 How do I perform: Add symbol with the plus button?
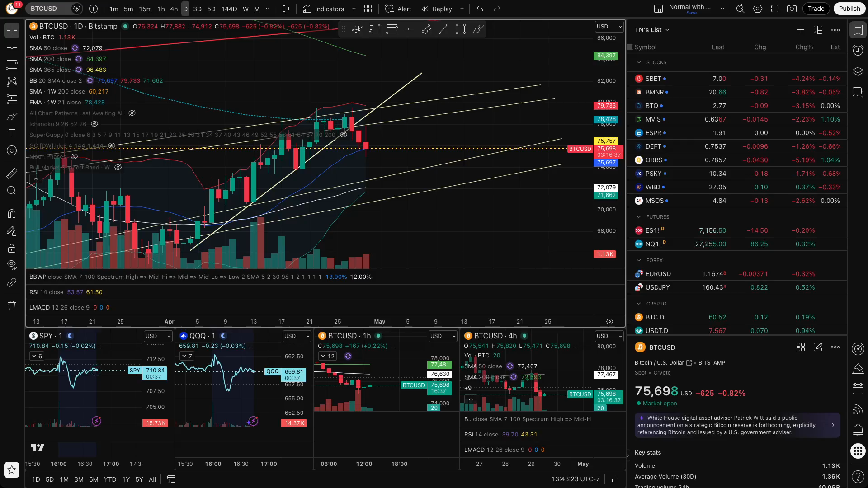click(93, 9)
